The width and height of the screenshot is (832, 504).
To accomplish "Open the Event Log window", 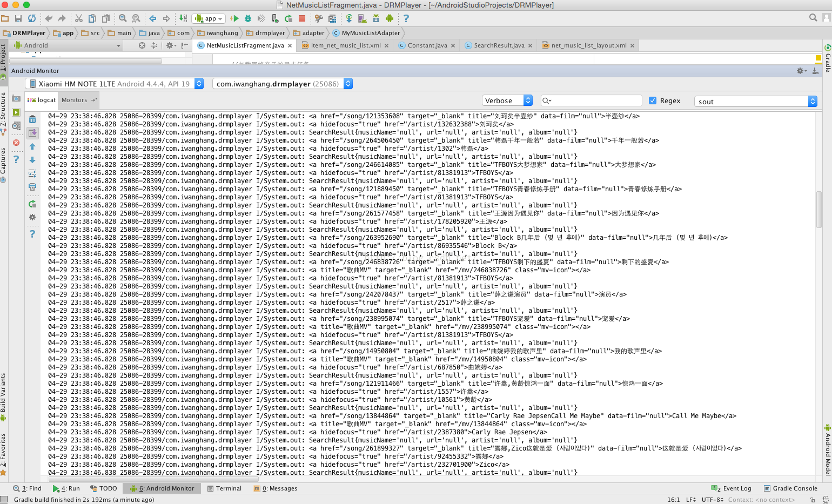I will click(x=731, y=488).
